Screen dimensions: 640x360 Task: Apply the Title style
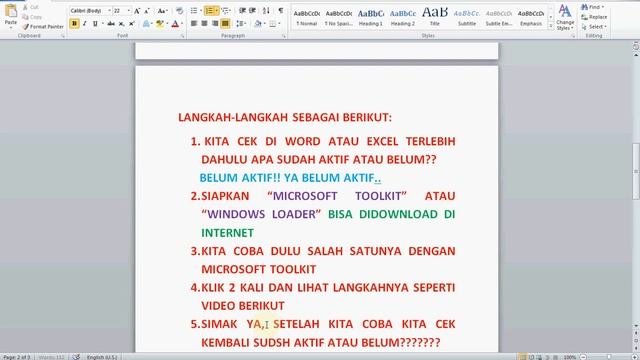pos(435,18)
